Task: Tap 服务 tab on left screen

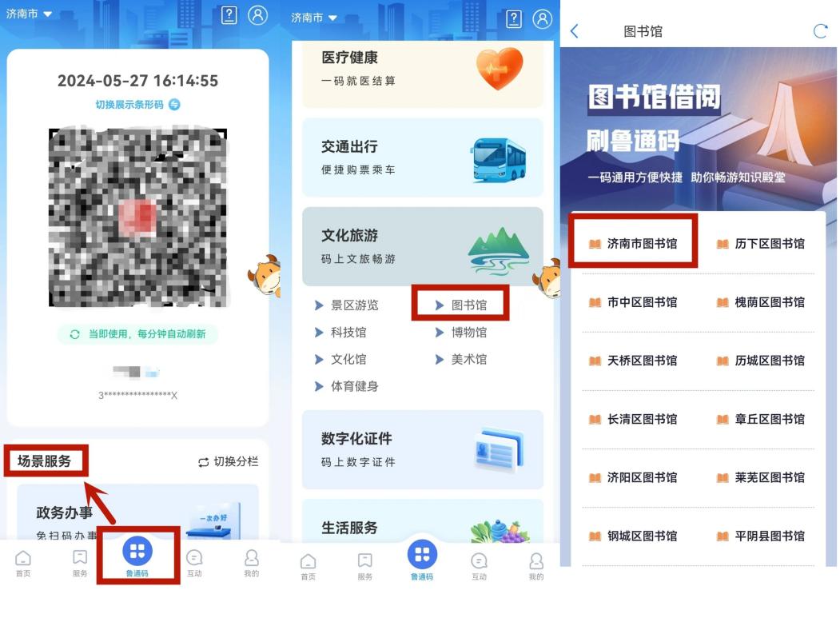Action: (x=80, y=564)
